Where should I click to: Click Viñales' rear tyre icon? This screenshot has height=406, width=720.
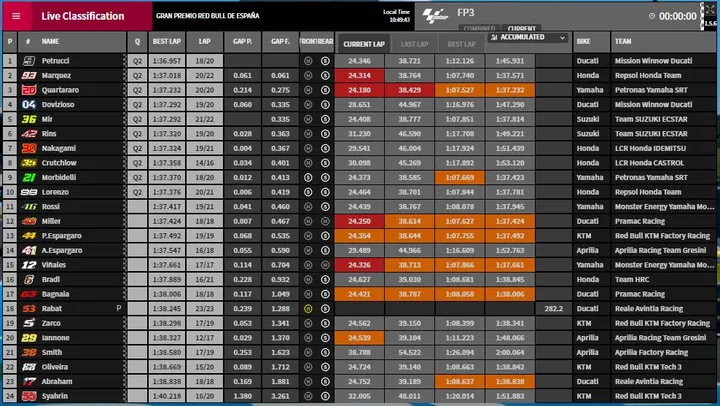(x=325, y=265)
